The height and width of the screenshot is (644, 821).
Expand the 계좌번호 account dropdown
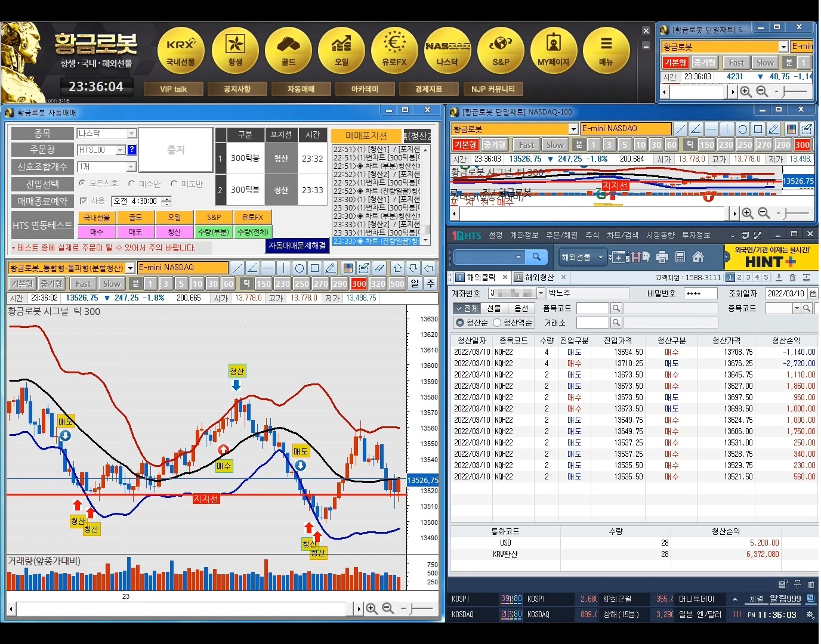pyautogui.click(x=541, y=293)
